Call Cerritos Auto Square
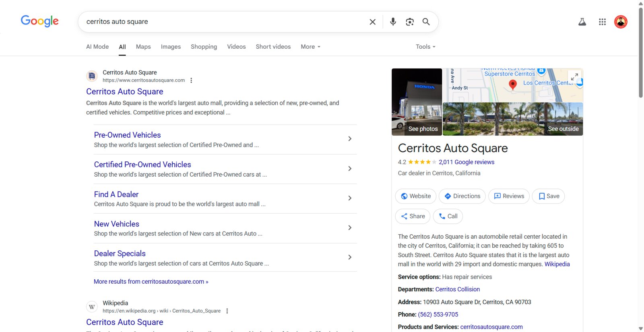This screenshot has height=332, width=644. click(448, 216)
